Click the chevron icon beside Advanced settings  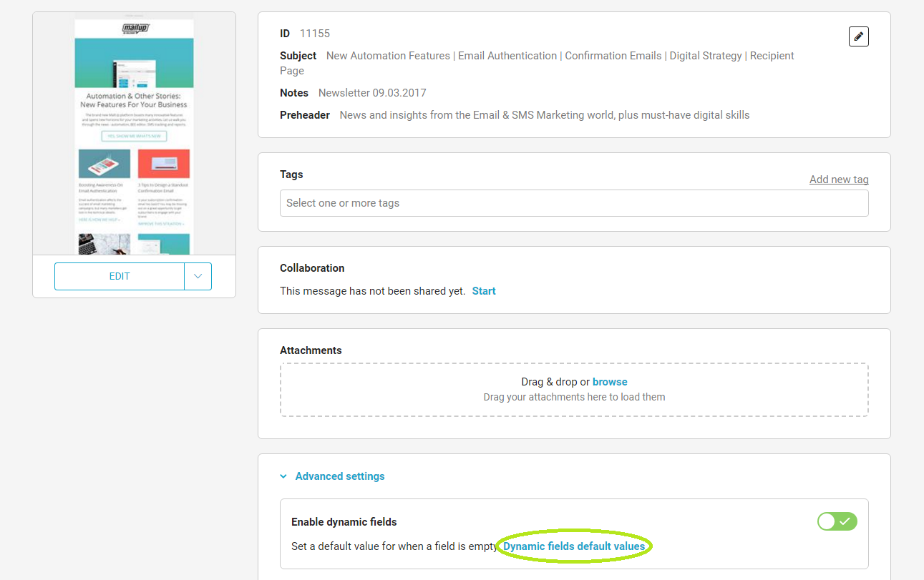[283, 476]
